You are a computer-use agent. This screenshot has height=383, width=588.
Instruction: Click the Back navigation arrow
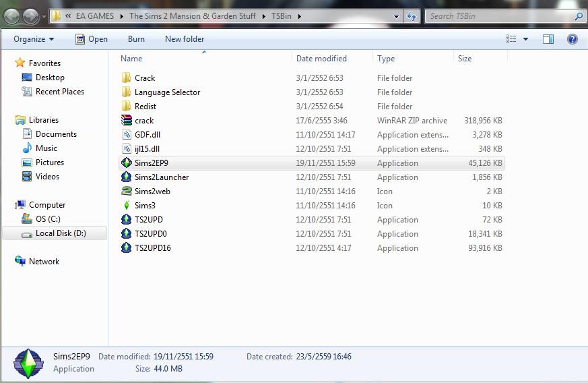11,17
